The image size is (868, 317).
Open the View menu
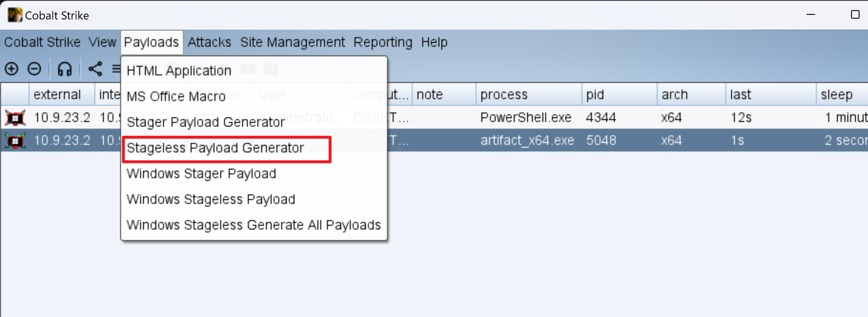pos(102,42)
